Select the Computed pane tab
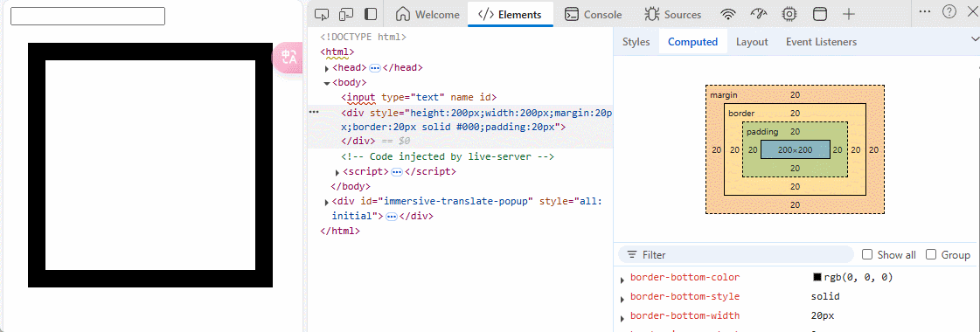This screenshot has width=980, height=332. tap(692, 42)
